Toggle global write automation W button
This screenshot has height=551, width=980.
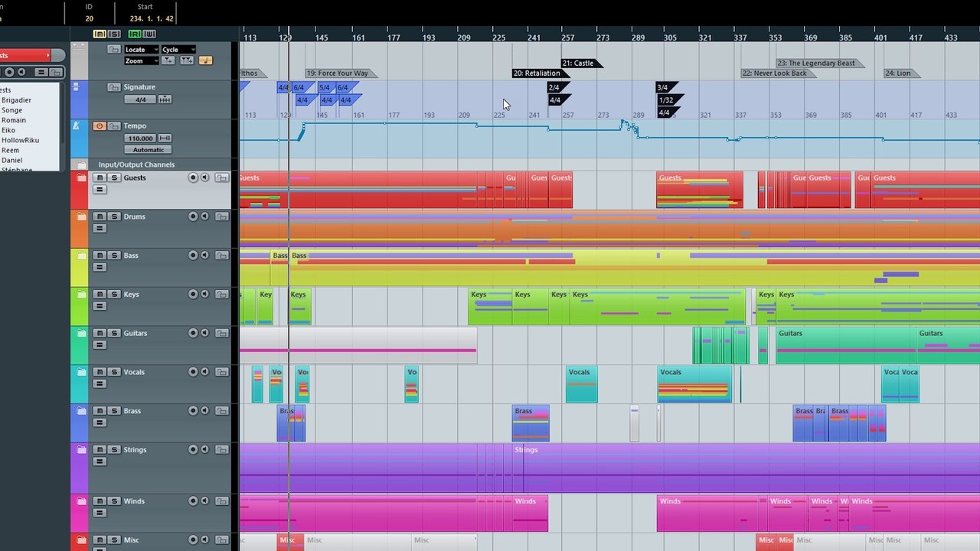click(x=149, y=34)
